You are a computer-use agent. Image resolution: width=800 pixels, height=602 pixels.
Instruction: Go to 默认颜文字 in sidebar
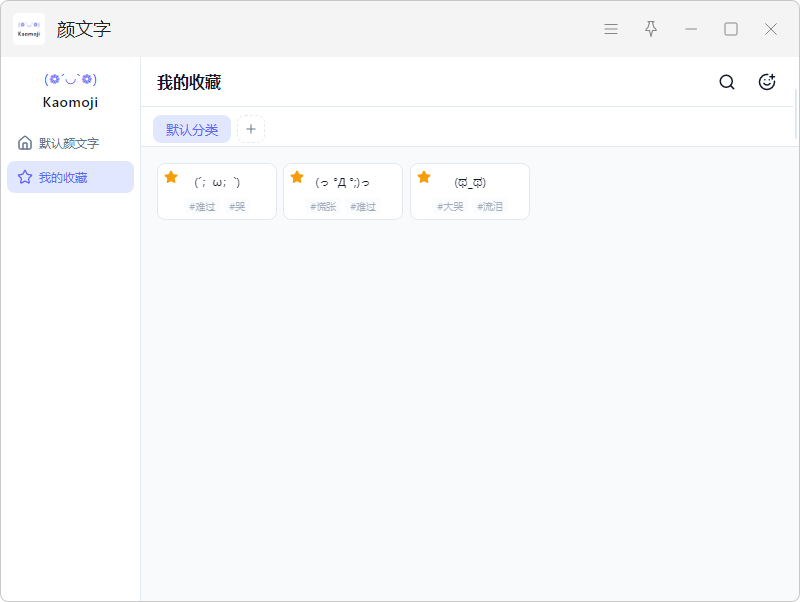(69, 143)
